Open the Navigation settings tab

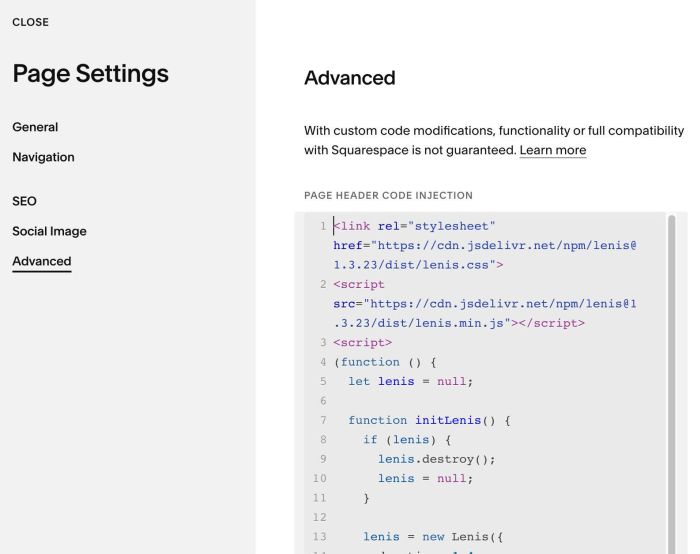(43, 157)
